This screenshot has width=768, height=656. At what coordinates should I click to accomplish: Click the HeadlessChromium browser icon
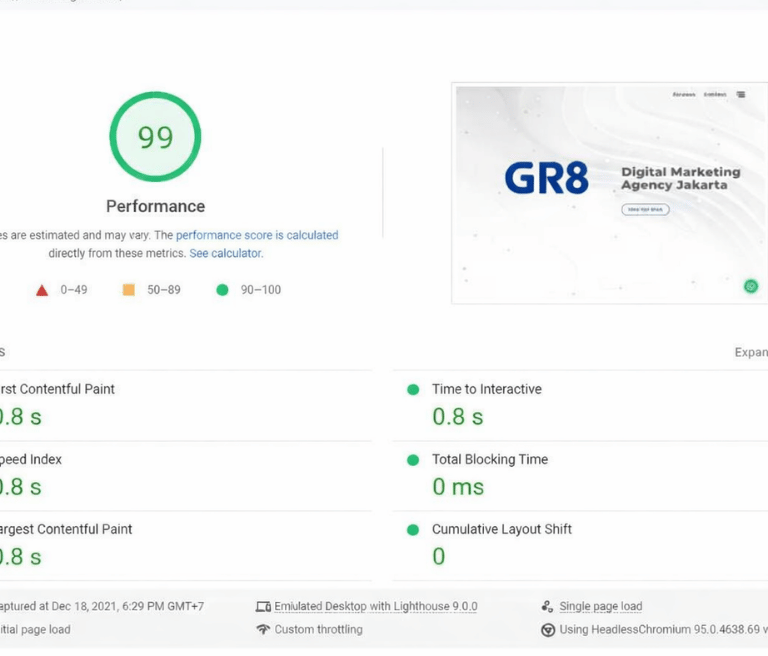[x=548, y=630]
